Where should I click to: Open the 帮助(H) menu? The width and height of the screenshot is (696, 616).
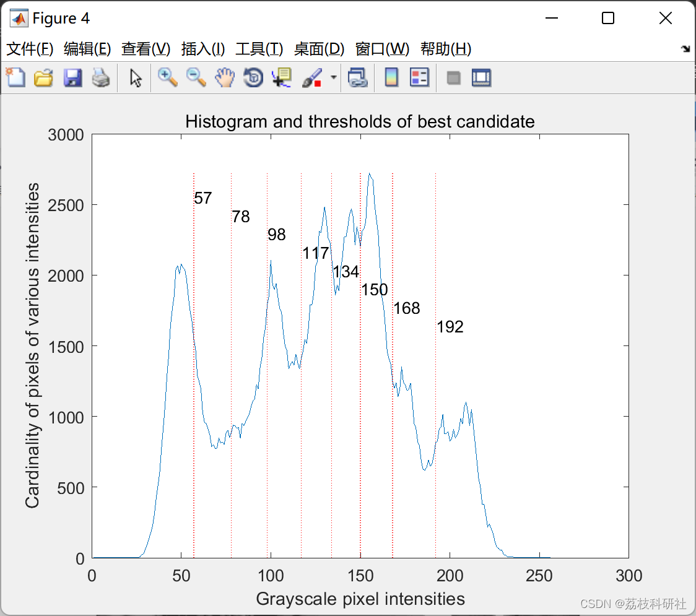tap(446, 49)
